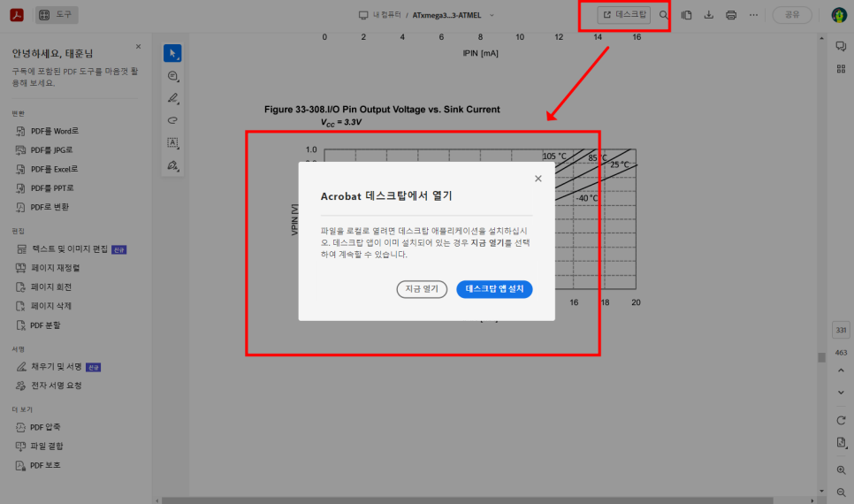Viewport: 854px width, 504px height.
Task: Open the page fit display icon
Action: (841, 442)
